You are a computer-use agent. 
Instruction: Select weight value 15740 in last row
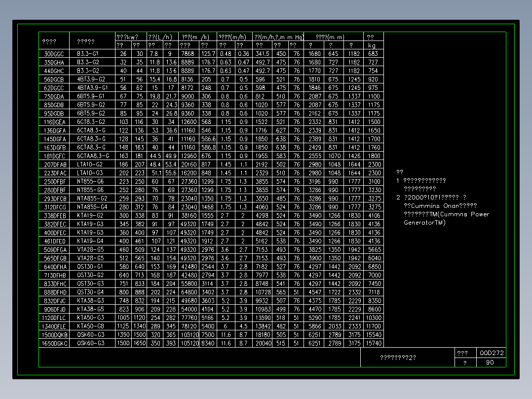[374, 343]
